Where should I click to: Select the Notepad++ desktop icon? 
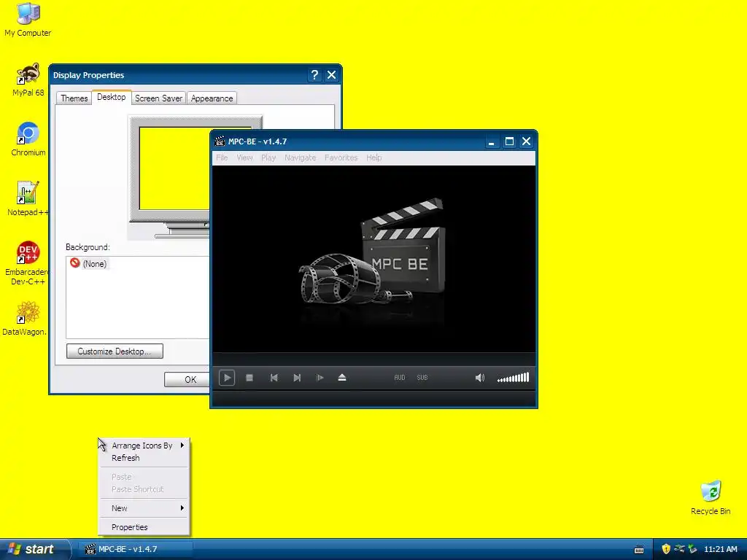point(28,199)
